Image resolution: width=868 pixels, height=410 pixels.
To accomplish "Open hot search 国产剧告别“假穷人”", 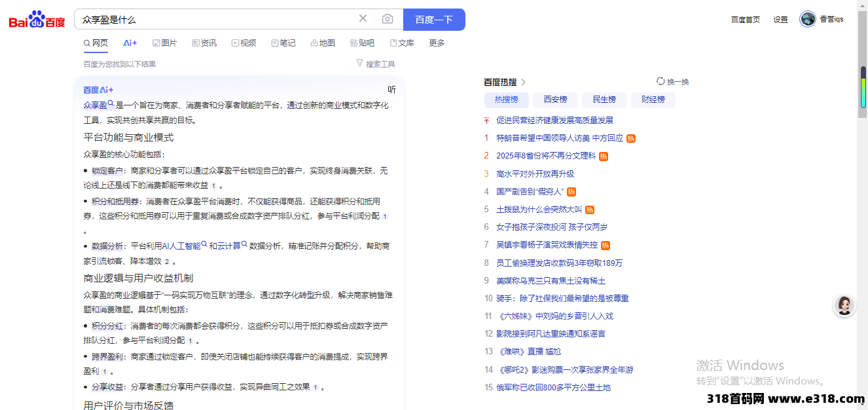I will pos(530,192).
